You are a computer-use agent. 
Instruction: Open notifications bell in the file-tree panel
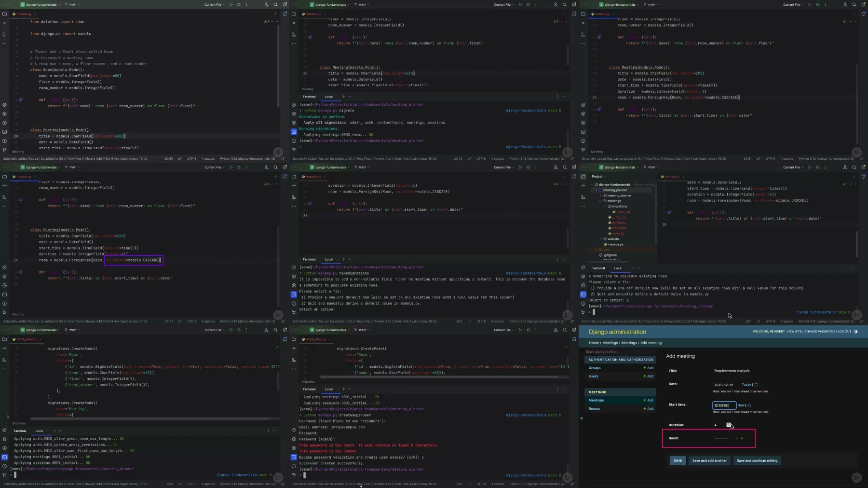(x=863, y=176)
